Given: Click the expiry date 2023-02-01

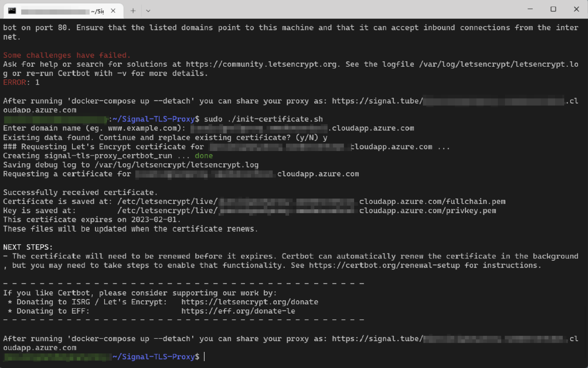Looking at the screenshot, I should click(154, 220).
